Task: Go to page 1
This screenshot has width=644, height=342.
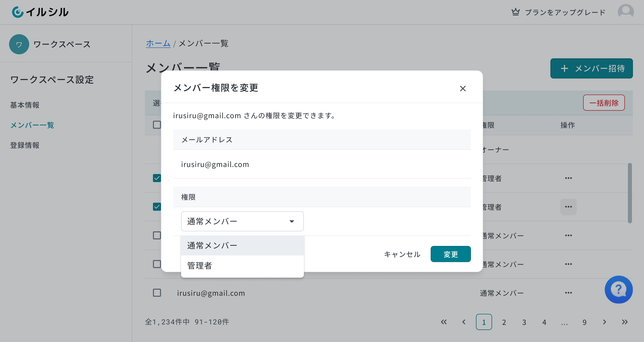Action: (x=484, y=322)
